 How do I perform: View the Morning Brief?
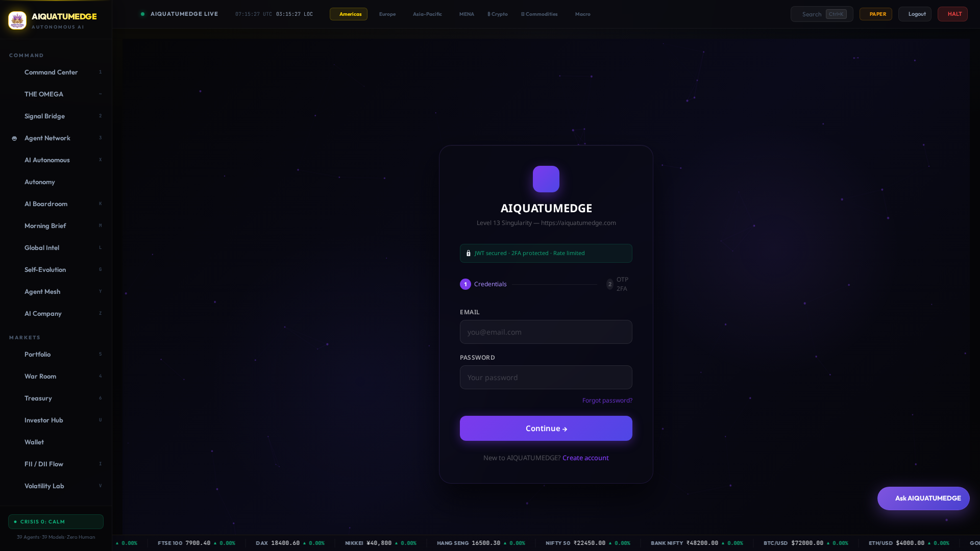(56, 226)
